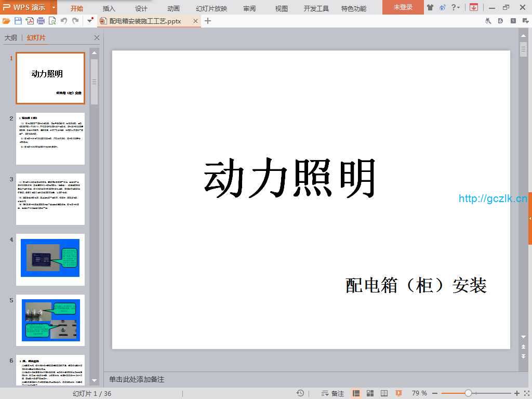Click the 未登录 login button

coord(403,7)
